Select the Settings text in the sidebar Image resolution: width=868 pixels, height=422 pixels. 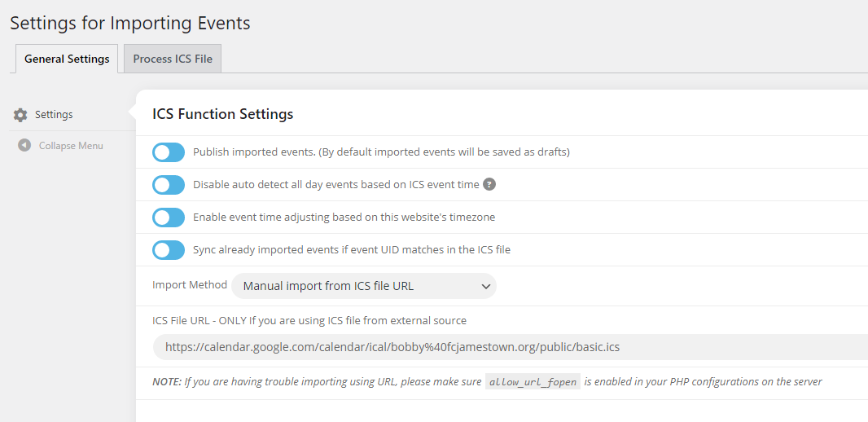(x=54, y=115)
